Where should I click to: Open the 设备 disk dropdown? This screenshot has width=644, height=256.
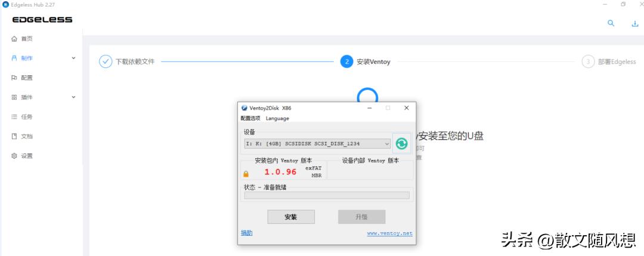317,144
